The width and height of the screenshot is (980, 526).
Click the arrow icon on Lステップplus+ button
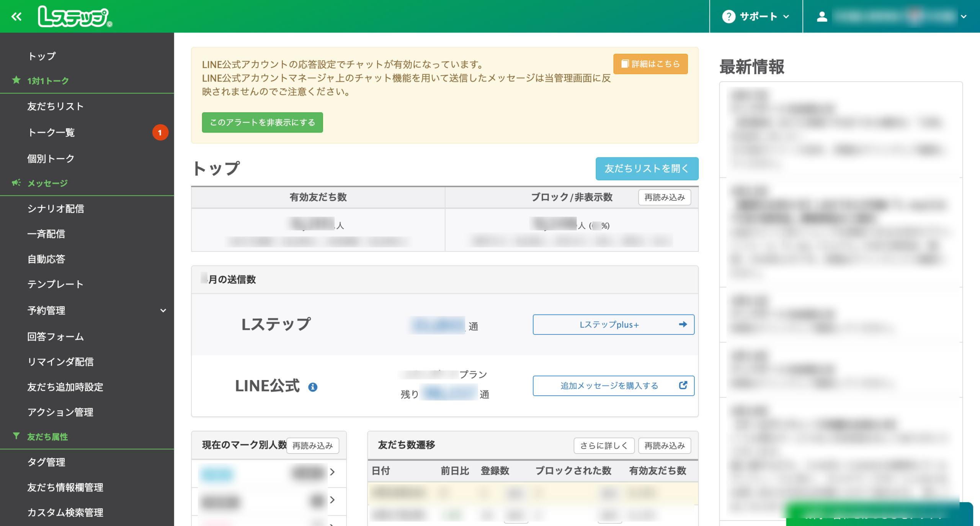683,324
